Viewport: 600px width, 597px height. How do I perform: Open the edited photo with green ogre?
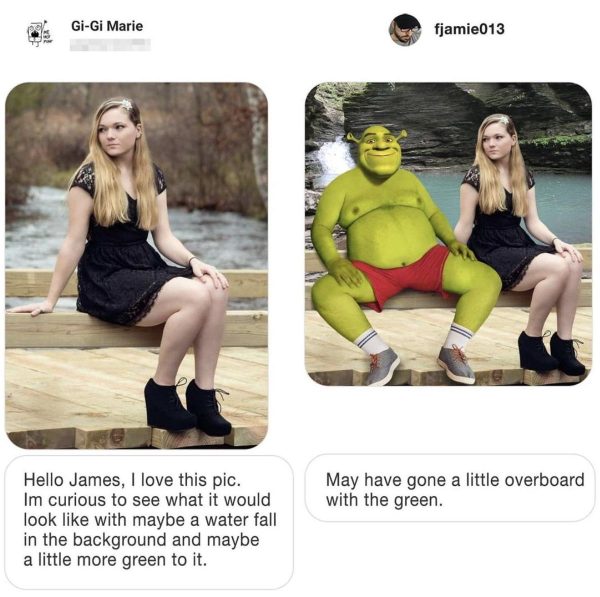(x=448, y=233)
